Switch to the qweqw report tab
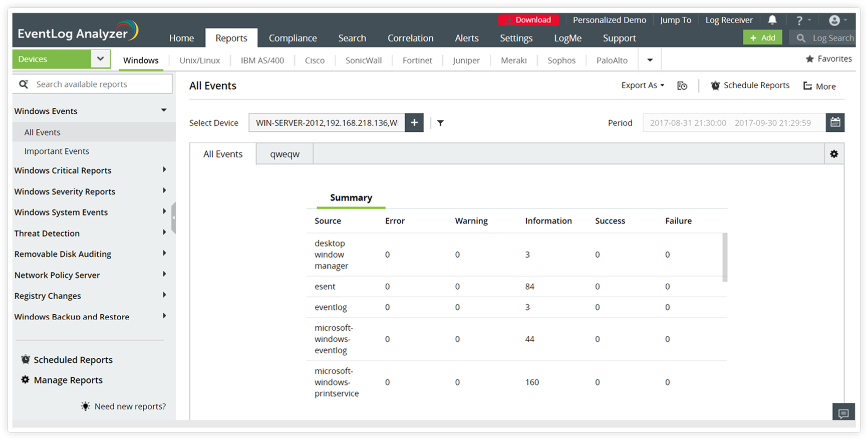 (x=285, y=154)
